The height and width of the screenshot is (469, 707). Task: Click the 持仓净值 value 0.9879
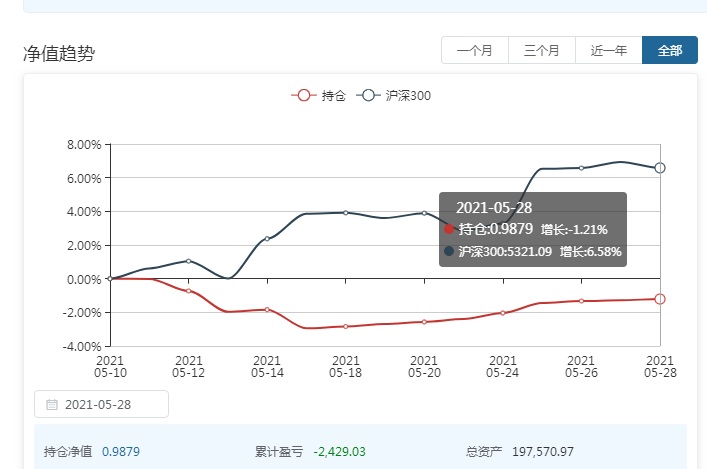[121, 451]
